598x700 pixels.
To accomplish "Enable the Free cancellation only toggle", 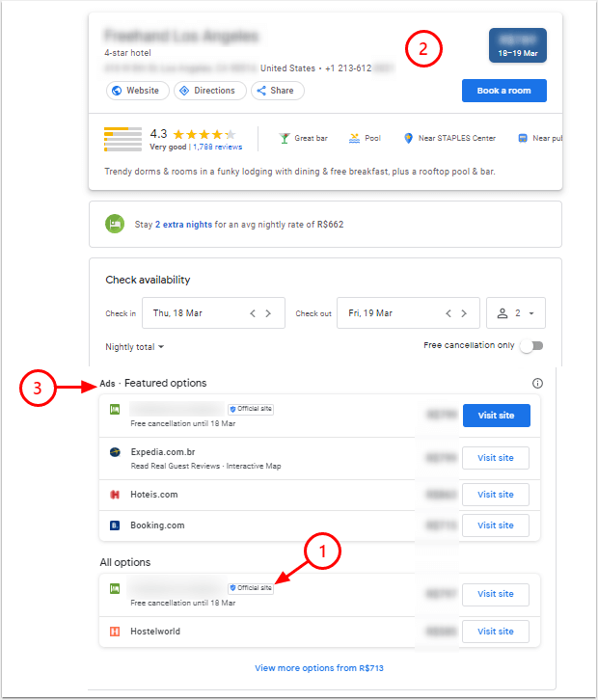I will pyautogui.click(x=531, y=346).
